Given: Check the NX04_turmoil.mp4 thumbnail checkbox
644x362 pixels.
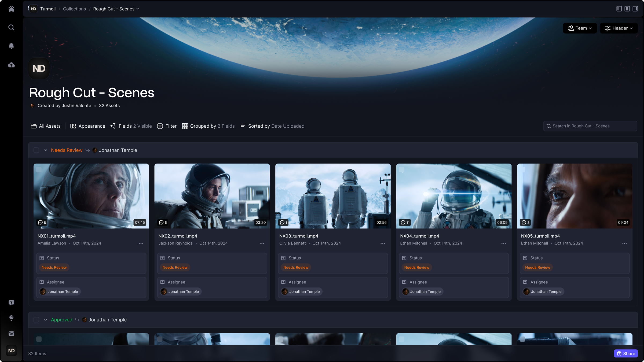Looking at the screenshot, I should pyautogui.click(x=402, y=169).
